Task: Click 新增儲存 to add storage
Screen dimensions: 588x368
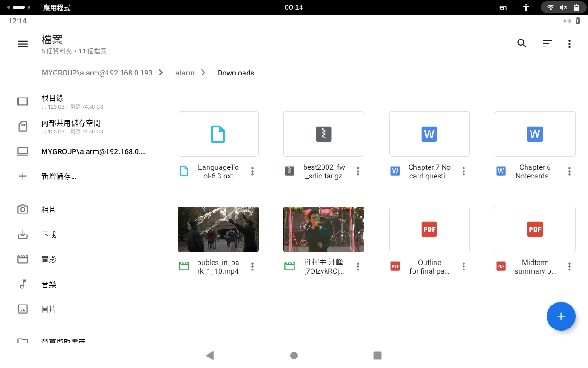Action: pos(58,176)
